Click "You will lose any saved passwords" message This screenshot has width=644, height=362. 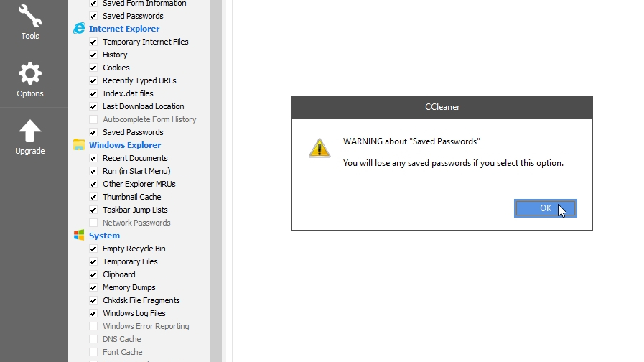point(453,163)
